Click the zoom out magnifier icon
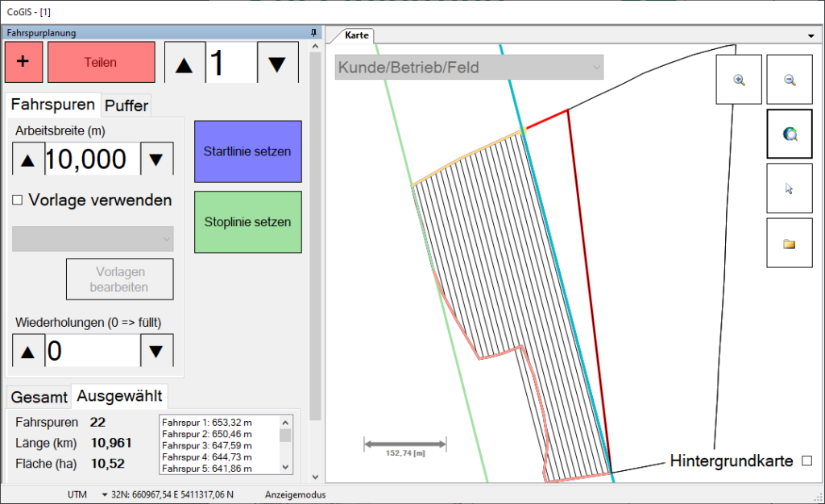The image size is (825, 504). 789,80
